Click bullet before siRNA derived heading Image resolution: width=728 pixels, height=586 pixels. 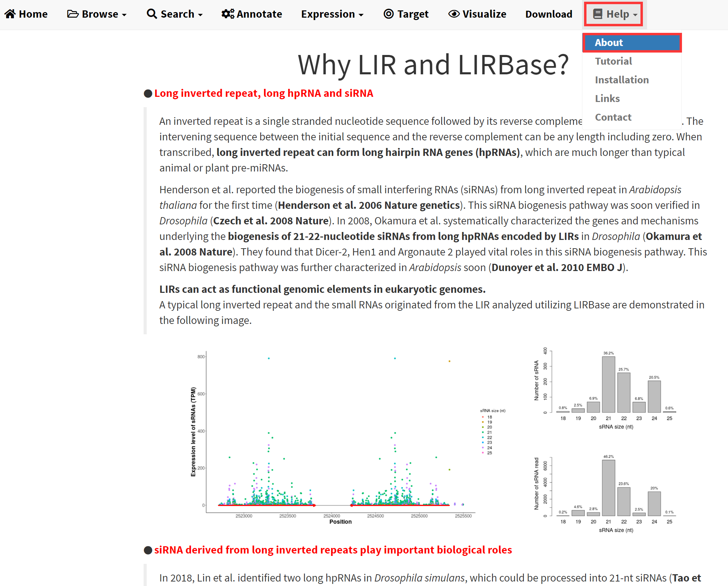(x=148, y=550)
